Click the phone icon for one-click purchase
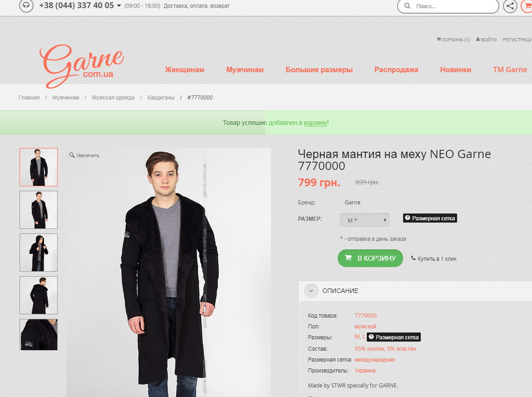The image size is (532, 397). [413, 258]
